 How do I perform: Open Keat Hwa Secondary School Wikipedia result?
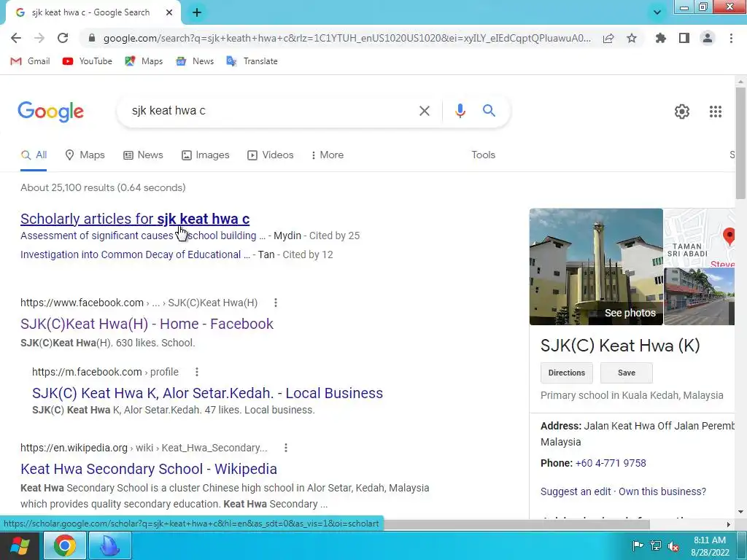pyautogui.click(x=149, y=469)
